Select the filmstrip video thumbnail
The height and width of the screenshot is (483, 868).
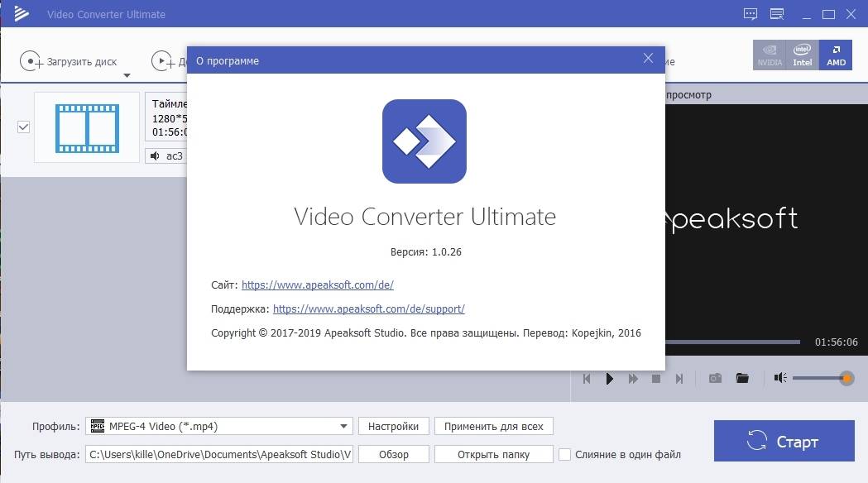[x=87, y=128]
